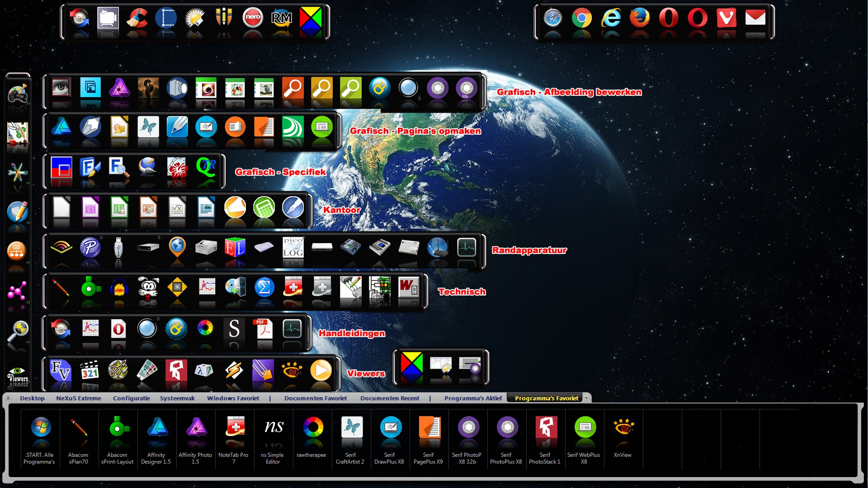The image size is (868, 488).
Task: Open CCleaner in the top dock
Action: tap(137, 18)
